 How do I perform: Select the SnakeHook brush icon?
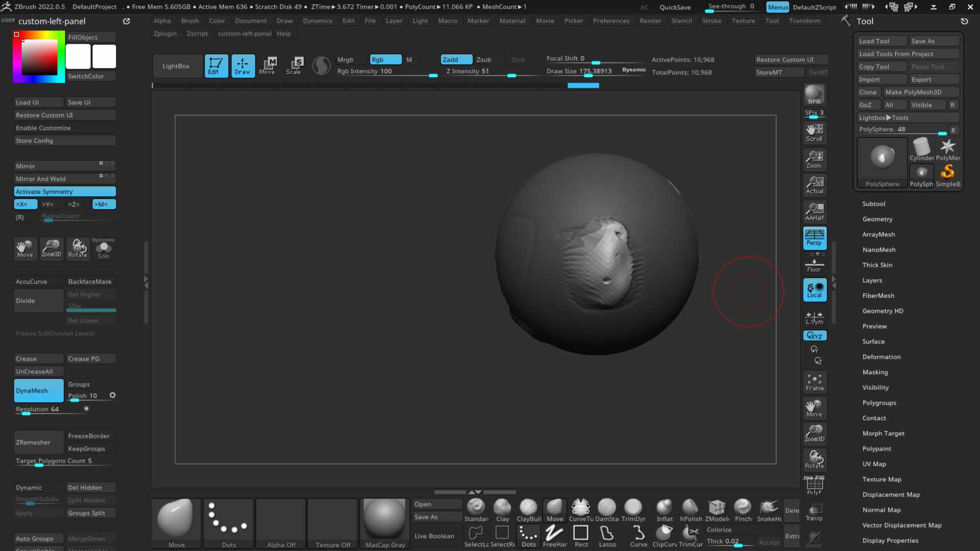[x=769, y=511]
